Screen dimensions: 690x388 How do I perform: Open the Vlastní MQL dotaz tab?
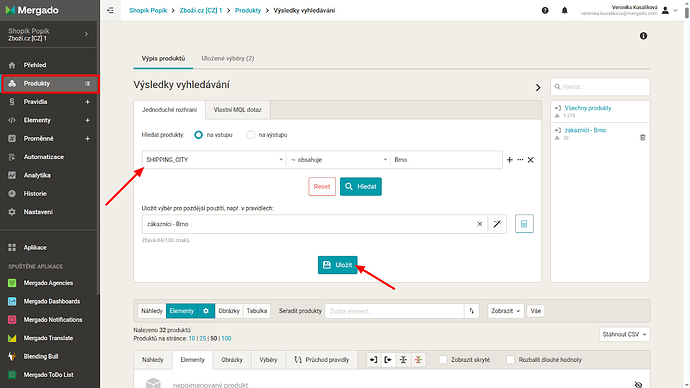238,110
